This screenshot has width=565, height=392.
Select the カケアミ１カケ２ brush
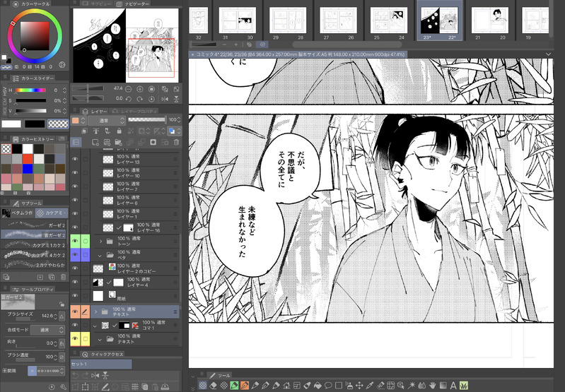point(34,245)
